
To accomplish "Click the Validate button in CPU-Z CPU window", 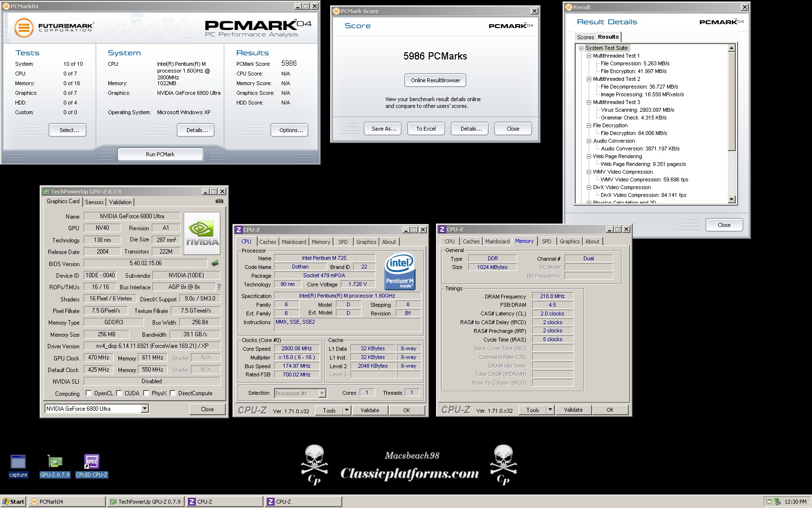I will 370,410.
